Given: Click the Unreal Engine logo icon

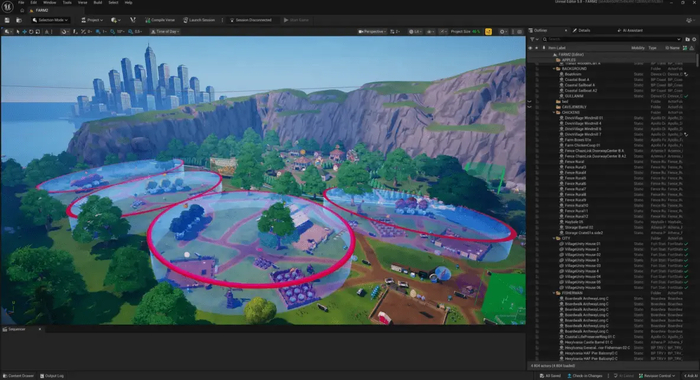Looking at the screenshot, I should [x=8, y=6].
